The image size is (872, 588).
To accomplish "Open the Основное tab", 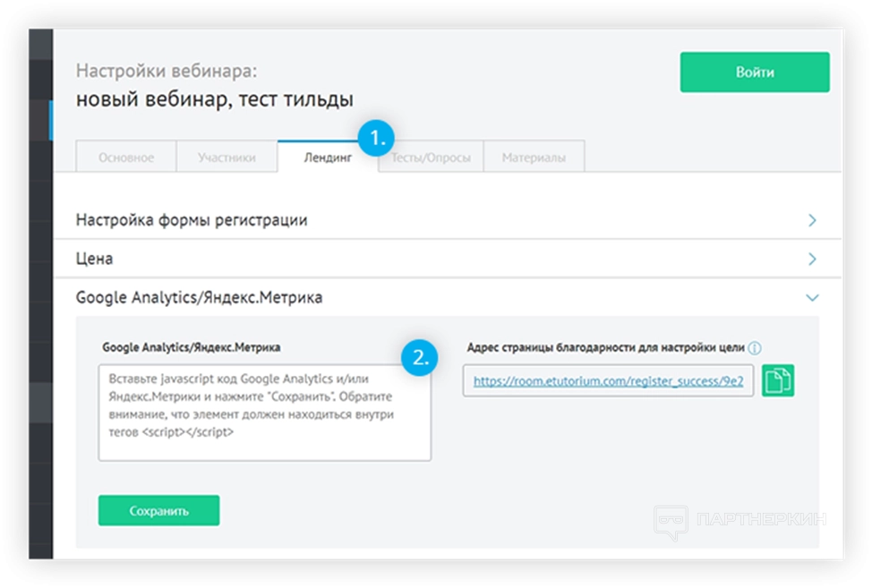I will tap(126, 158).
